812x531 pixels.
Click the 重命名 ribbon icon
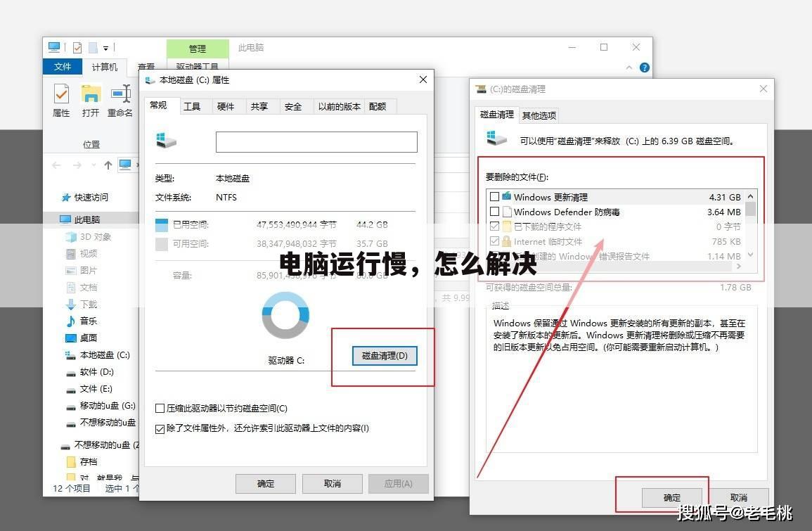[x=120, y=101]
